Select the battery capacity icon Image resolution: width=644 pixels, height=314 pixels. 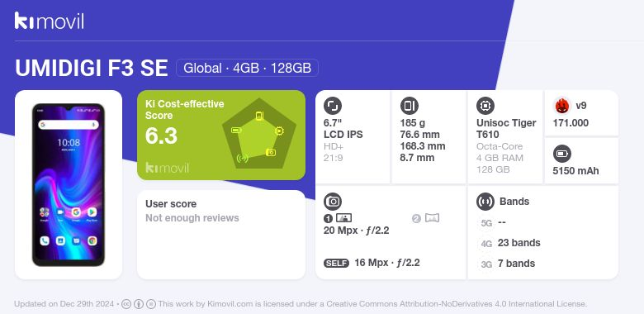click(x=562, y=155)
